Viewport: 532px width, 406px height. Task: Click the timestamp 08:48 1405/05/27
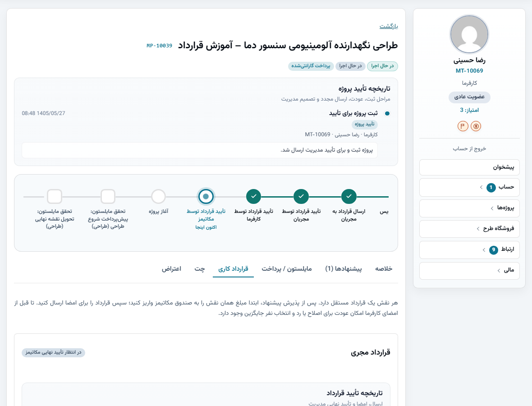pyautogui.click(x=43, y=113)
